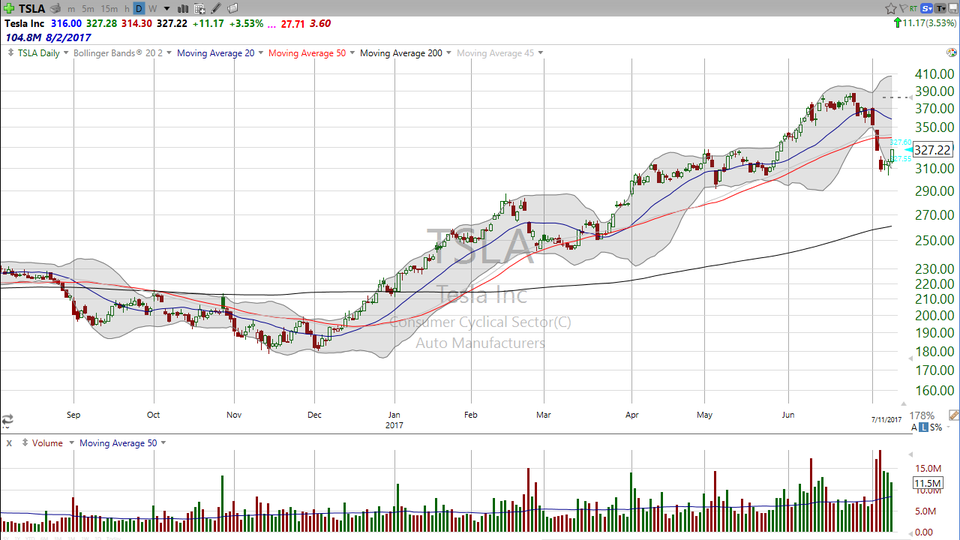This screenshot has height=540, width=960.
Task: Open the T dropdown button in the title bar
Action: pyautogui.click(x=940, y=9)
